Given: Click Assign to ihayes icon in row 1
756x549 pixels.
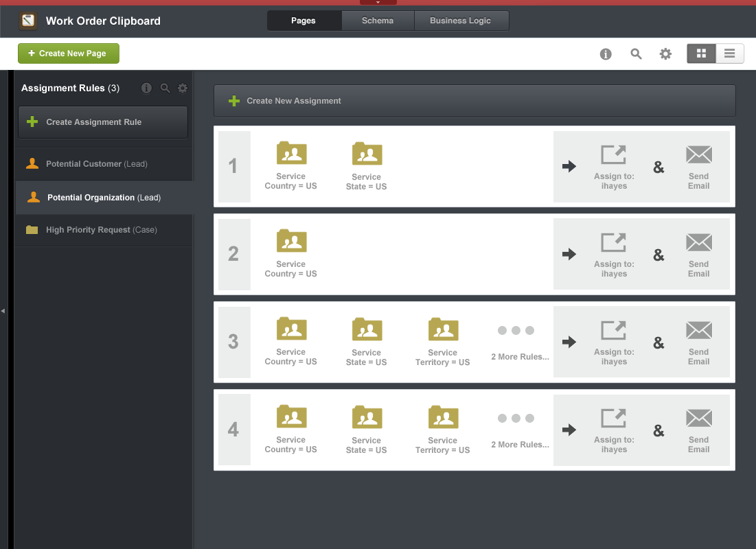Looking at the screenshot, I should tap(613, 154).
